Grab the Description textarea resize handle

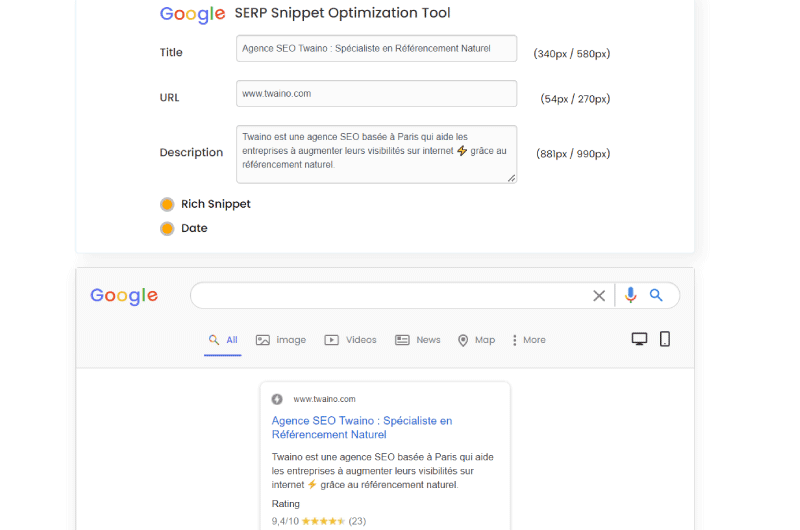(511, 178)
